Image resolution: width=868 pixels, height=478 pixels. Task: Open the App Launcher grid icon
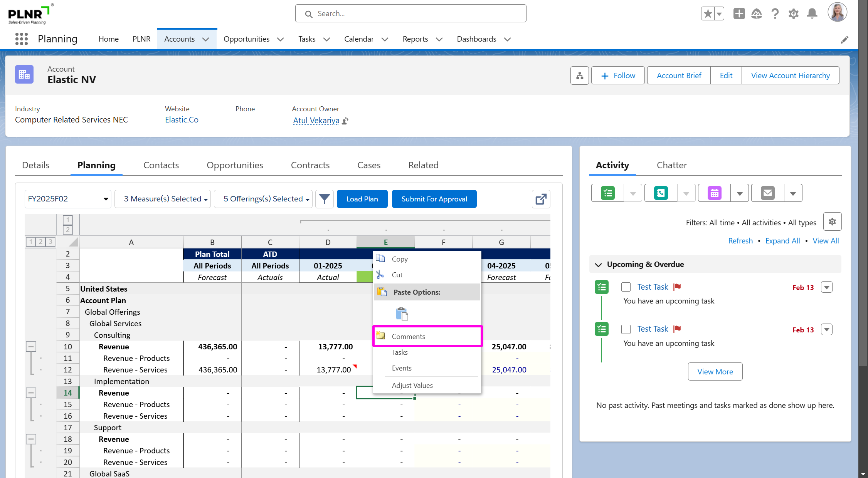22,39
